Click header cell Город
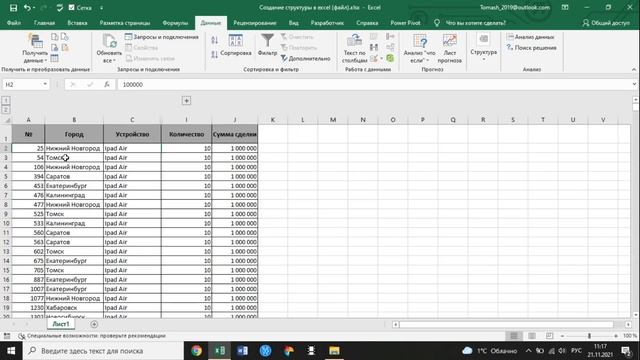This screenshot has height=360, width=640. [x=74, y=134]
